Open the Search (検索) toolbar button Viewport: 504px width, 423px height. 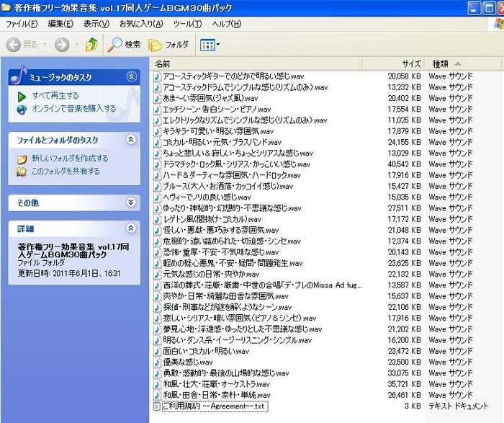pos(124,45)
